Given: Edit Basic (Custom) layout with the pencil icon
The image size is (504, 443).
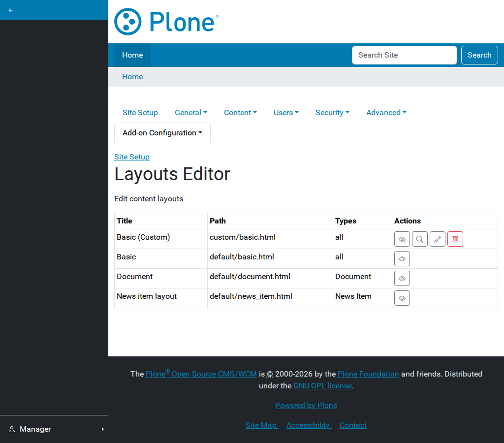Looking at the screenshot, I should [437, 239].
